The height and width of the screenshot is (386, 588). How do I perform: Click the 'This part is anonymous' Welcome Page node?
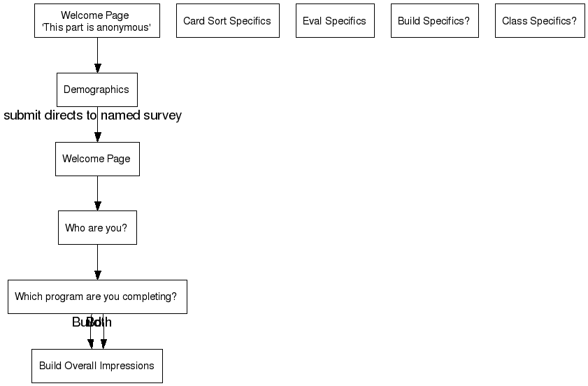(96, 21)
